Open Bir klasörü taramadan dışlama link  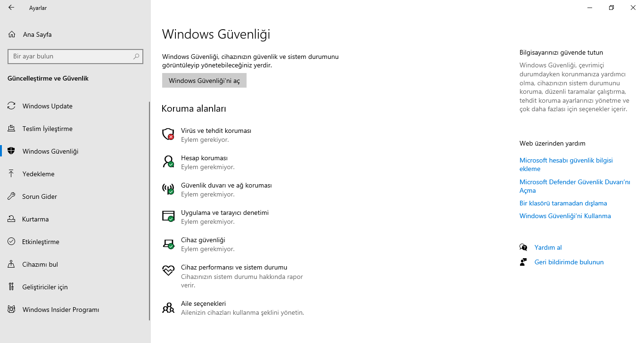pyautogui.click(x=563, y=203)
